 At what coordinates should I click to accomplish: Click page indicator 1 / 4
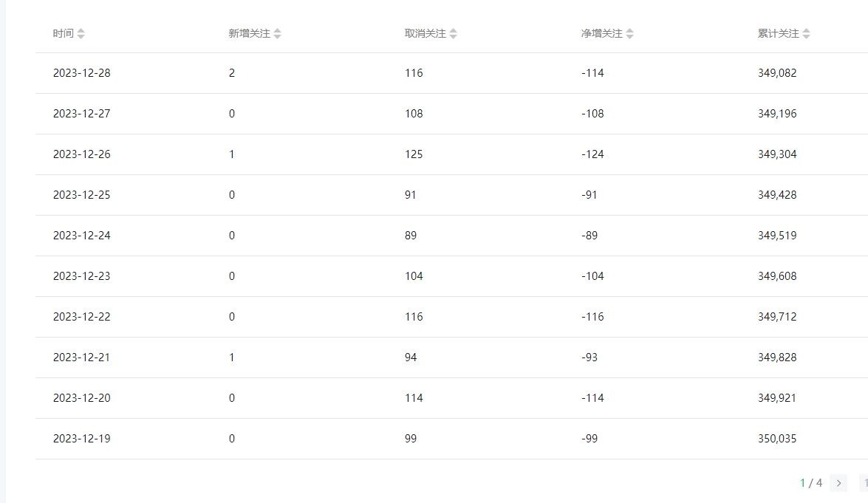pyautogui.click(x=811, y=483)
